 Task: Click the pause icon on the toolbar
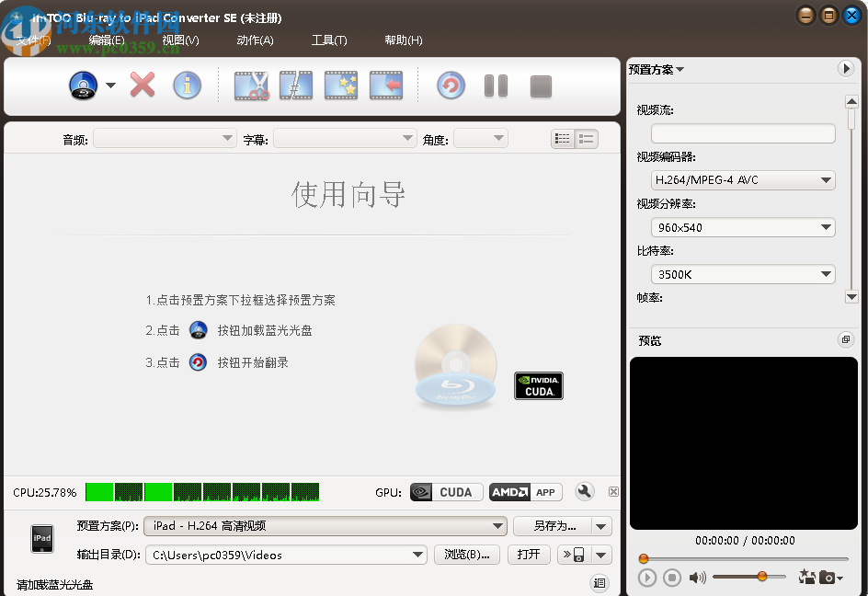tap(496, 85)
